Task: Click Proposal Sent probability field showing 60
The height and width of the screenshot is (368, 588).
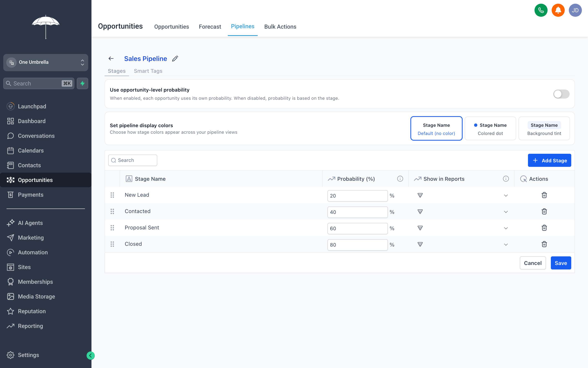Action: (357, 228)
